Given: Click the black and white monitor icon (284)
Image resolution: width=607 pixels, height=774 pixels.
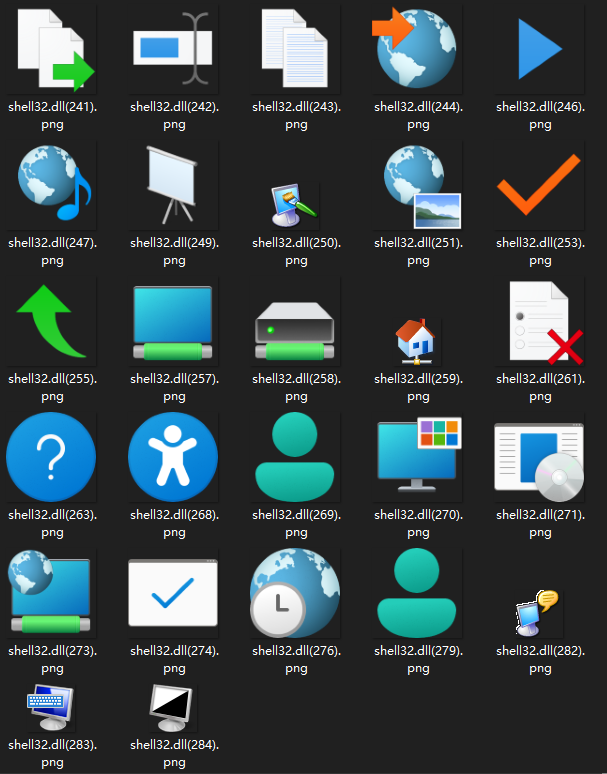Looking at the screenshot, I should pos(171,707).
